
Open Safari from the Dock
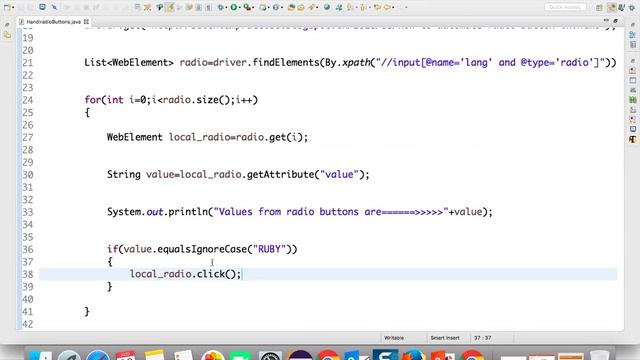(97, 355)
